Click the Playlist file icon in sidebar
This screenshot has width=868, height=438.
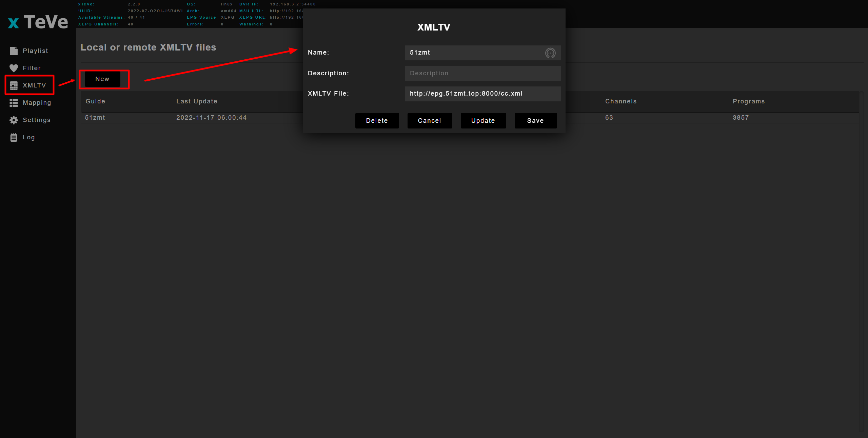(x=14, y=51)
